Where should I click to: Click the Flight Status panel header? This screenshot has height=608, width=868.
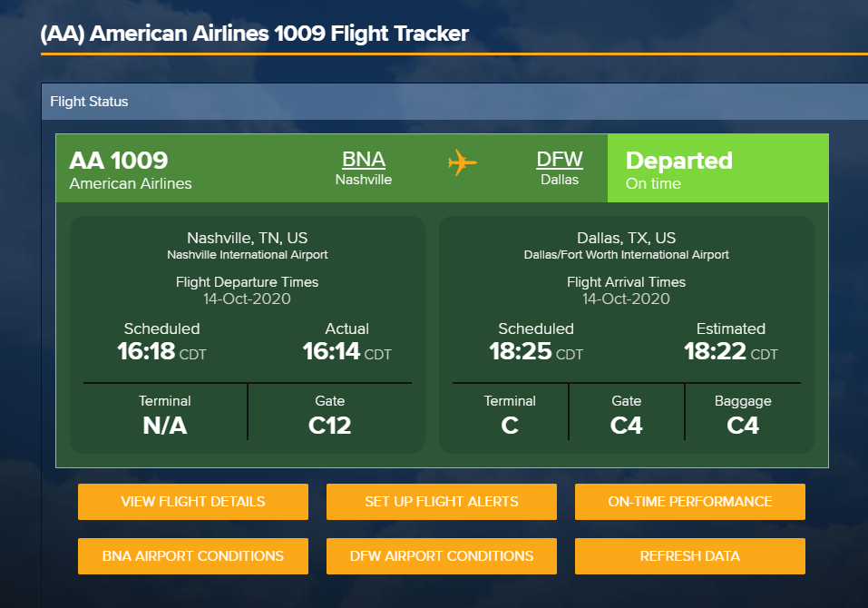click(89, 102)
